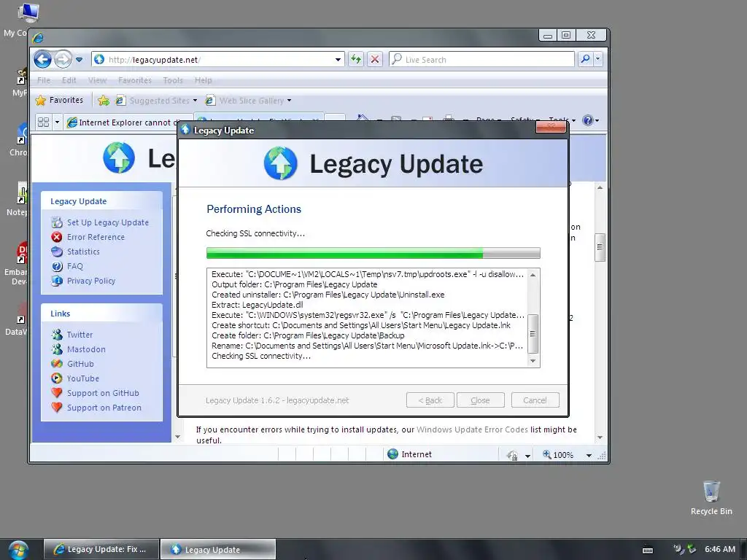Click the IE Back navigation arrow
The height and width of the screenshot is (560, 747).
(43, 60)
